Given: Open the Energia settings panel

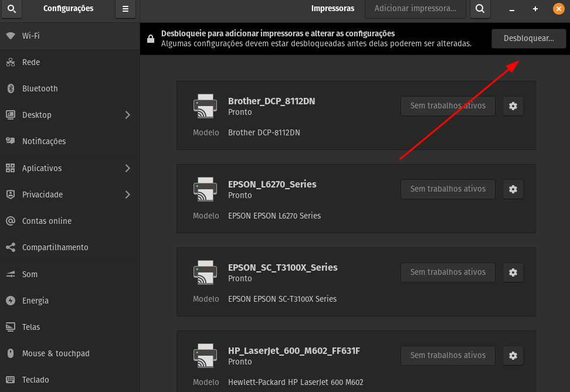Looking at the screenshot, I should pos(70,301).
